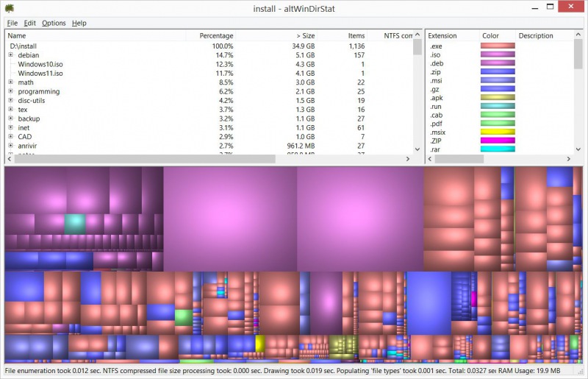Open the Edit menu

click(30, 23)
